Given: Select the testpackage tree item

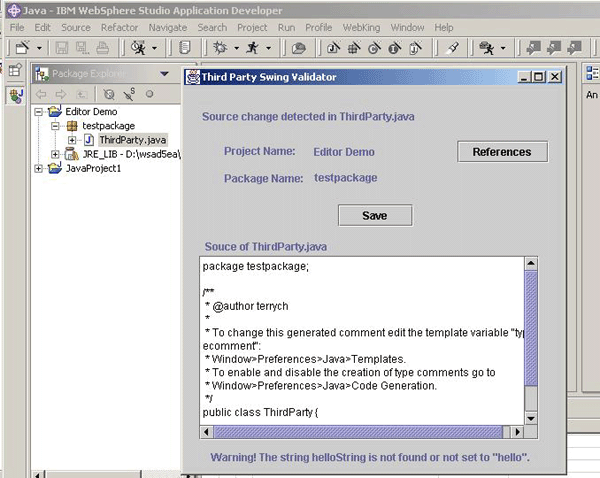Looking at the screenshot, I should point(109,126).
